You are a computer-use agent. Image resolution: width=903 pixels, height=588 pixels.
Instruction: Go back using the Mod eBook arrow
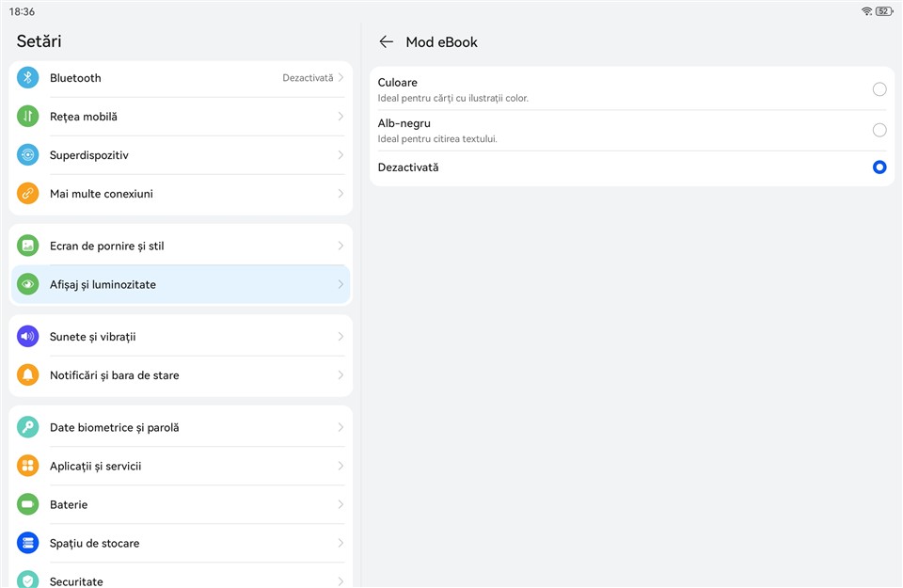[386, 42]
